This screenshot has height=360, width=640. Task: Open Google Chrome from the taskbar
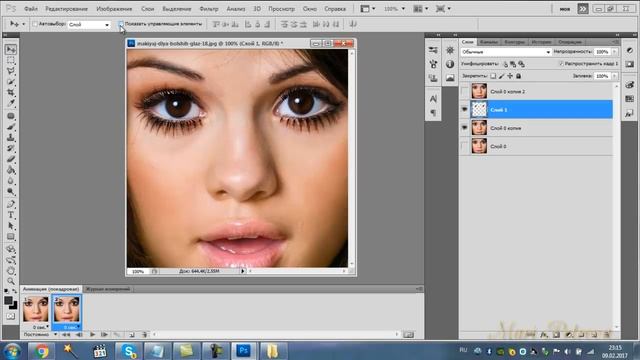coord(42,351)
